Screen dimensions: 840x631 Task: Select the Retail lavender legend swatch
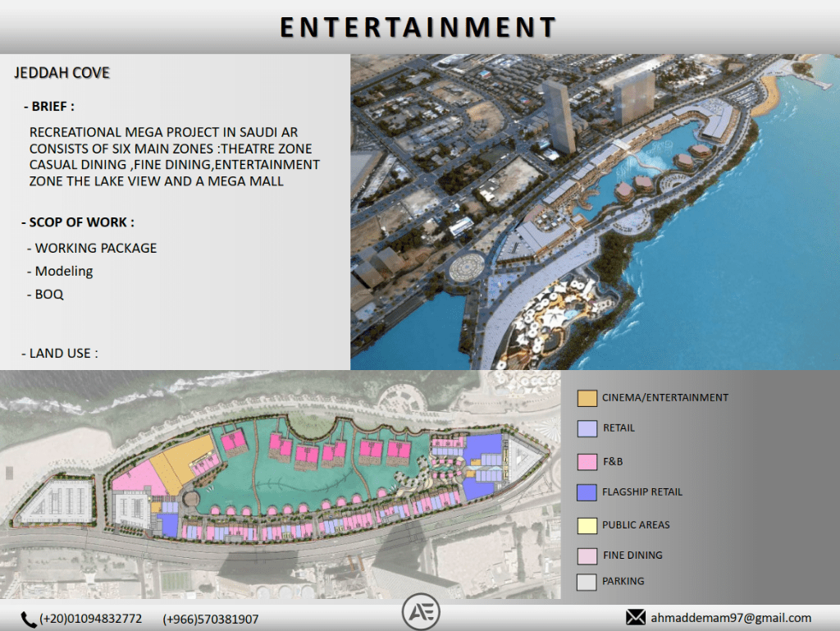[x=587, y=428]
